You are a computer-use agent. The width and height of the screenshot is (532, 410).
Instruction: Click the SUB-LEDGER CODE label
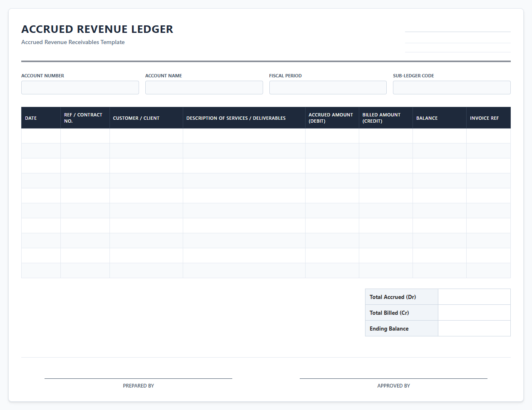[x=413, y=76]
